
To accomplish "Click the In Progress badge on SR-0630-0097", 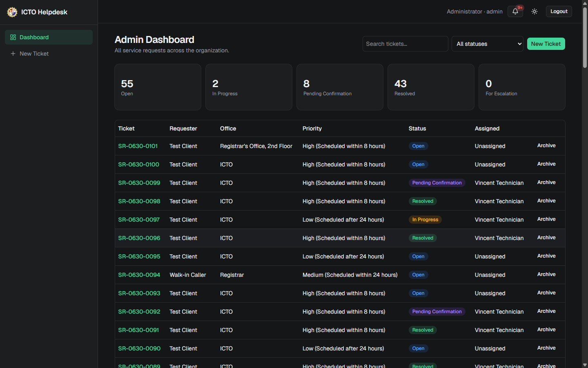I will 425,220.
